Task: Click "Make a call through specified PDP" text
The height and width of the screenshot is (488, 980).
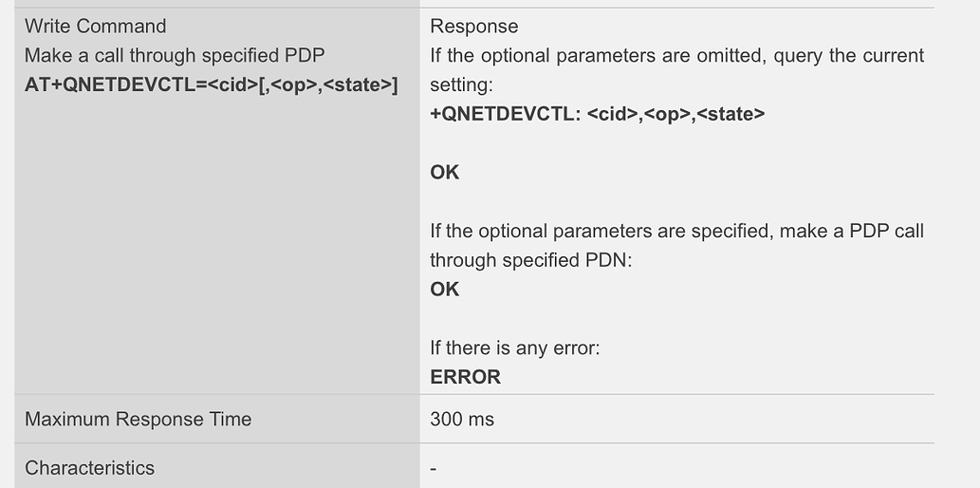Action: pos(175,56)
